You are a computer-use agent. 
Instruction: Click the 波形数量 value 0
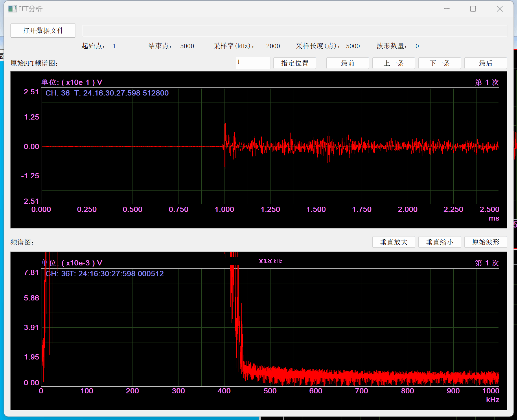click(417, 46)
